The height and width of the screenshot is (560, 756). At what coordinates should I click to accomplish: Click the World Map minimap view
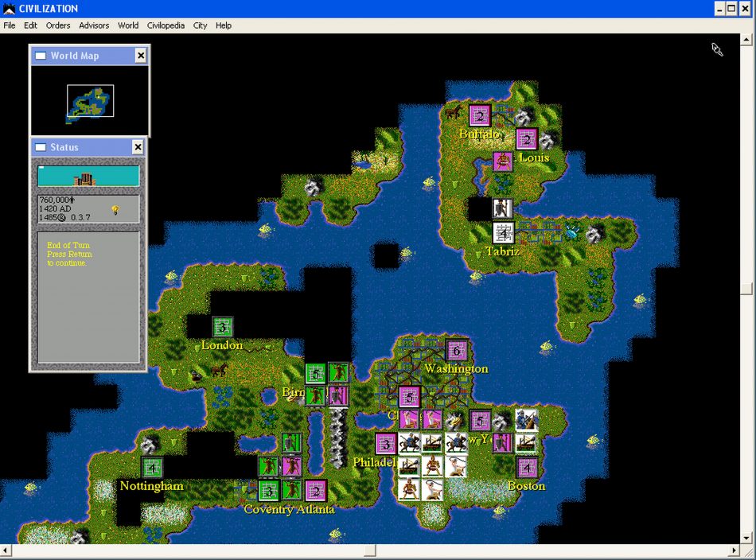[90, 101]
